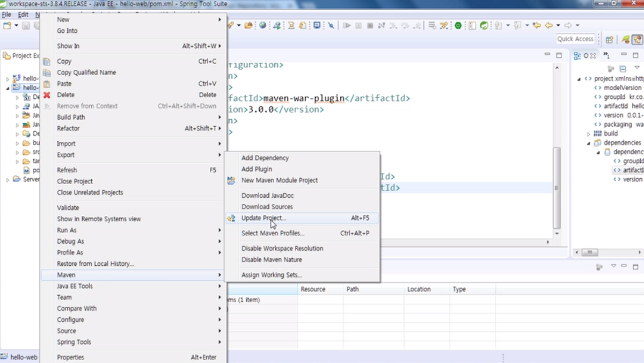Click the Project Explorer folder icon
644x363 pixels.
coord(6,56)
